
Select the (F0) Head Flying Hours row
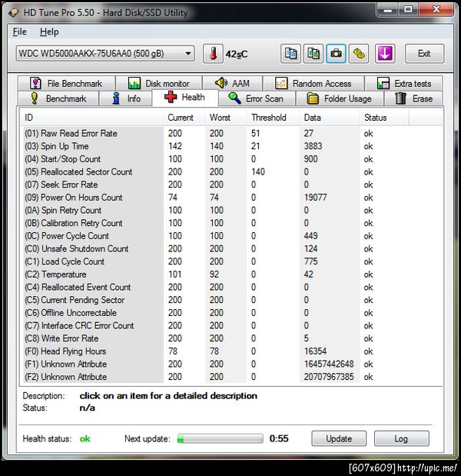231,351
